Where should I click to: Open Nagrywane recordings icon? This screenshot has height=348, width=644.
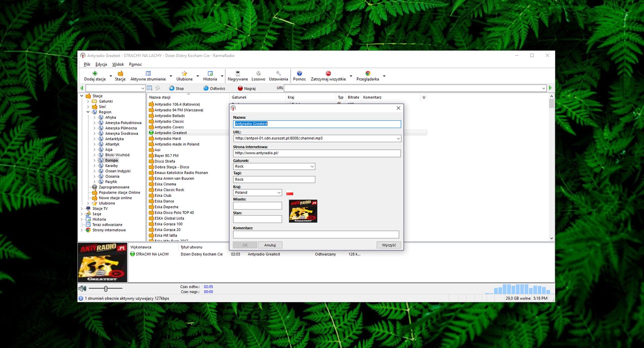point(237,74)
